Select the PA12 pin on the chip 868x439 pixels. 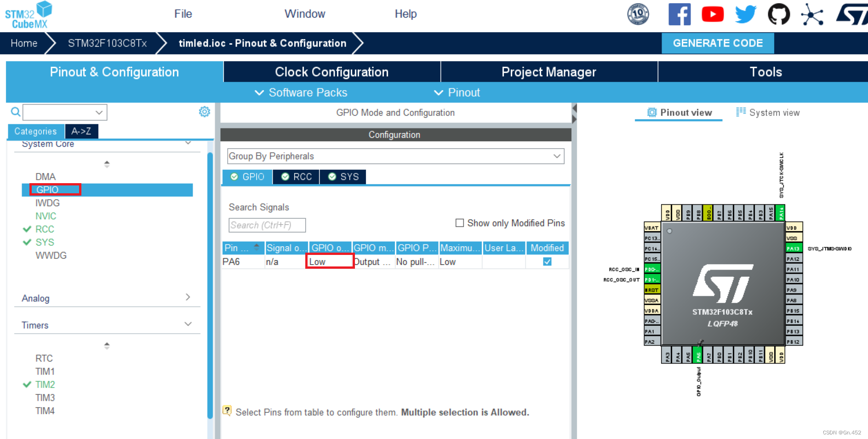[x=794, y=259]
